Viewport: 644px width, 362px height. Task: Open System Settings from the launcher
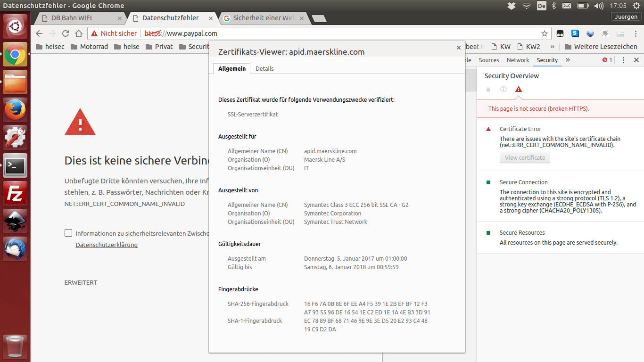[x=15, y=138]
